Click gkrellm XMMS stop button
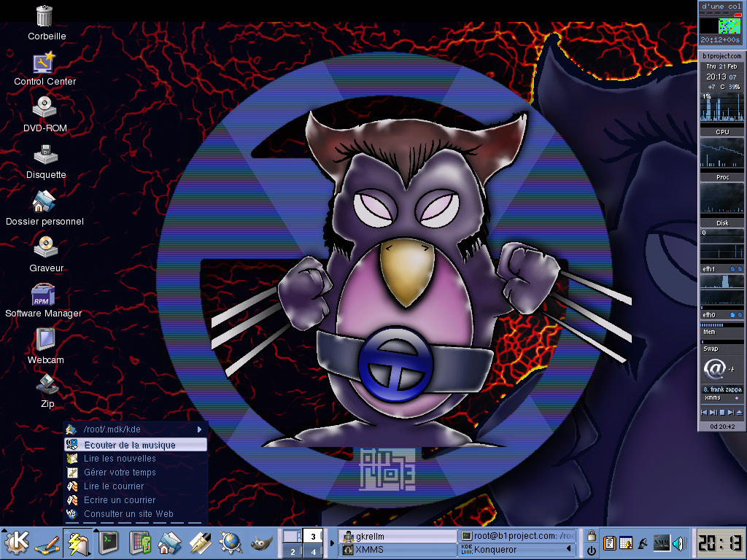 coord(721,413)
